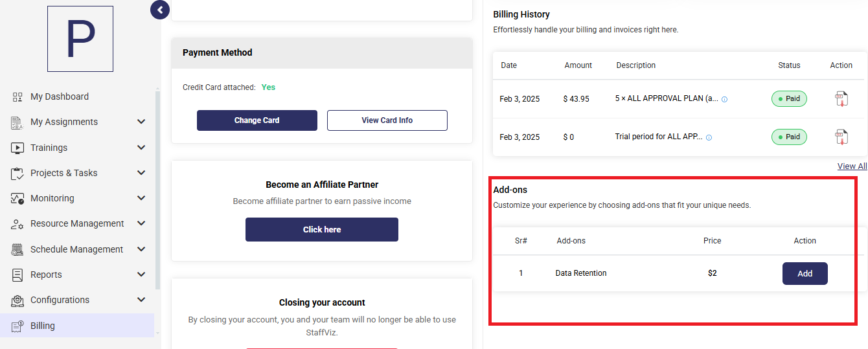Collapse the sidebar with the arrow button
This screenshot has width=868, height=349.
(x=160, y=10)
